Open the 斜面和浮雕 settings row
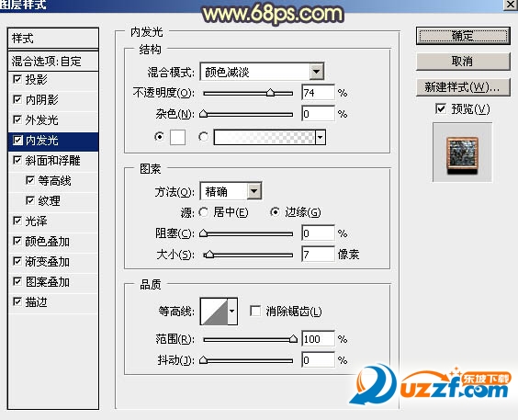The width and height of the screenshot is (518, 420). coord(53,161)
